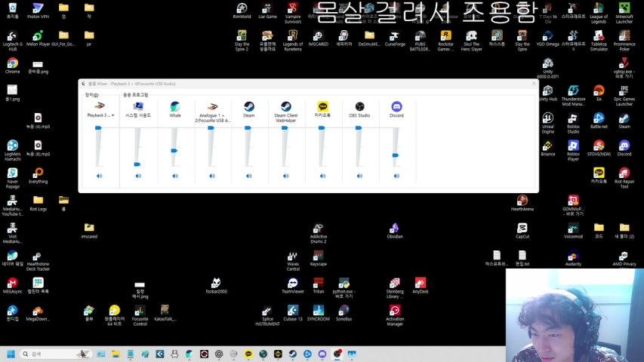Select the Logitech G HUB desktop icon
The height and width of the screenshot is (362, 644).
click(x=12, y=41)
